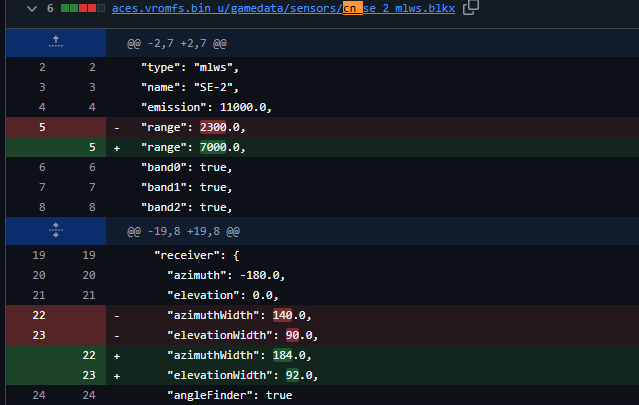Screen dimensions: 639x405
Task: Click the "receiver": { code line
Action: tap(196, 255)
